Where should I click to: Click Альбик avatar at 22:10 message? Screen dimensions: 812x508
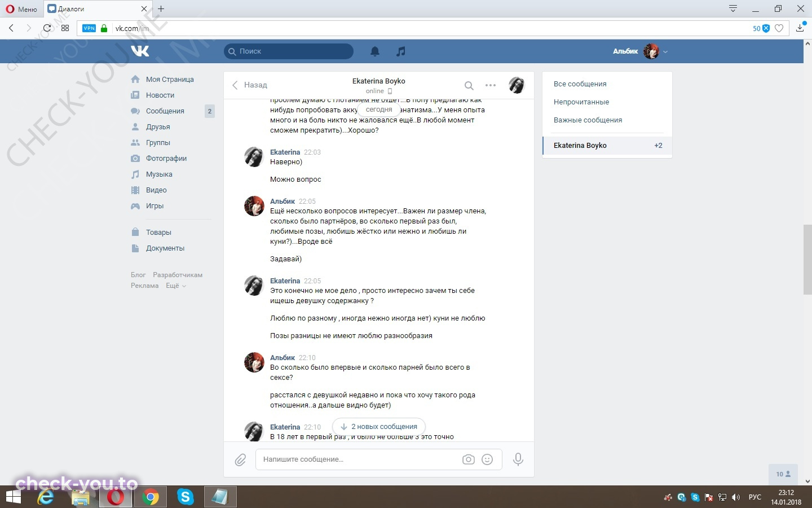coord(254,362)
